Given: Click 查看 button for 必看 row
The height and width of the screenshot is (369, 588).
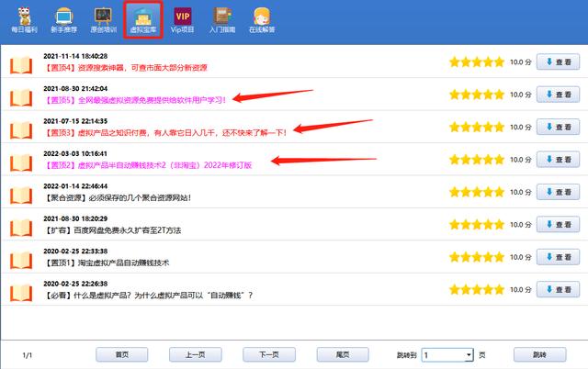Looking at the screenshot, I should [558, 289].
